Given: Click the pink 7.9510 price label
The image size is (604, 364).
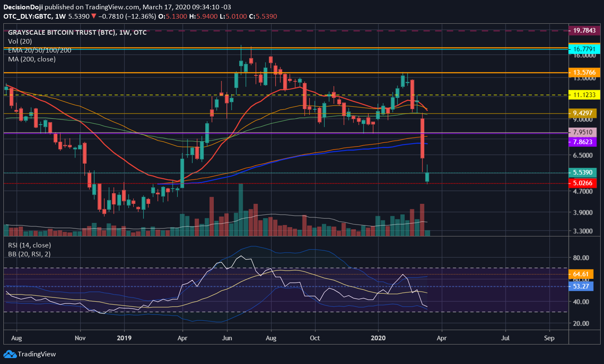Looking at the screenshot, I should point(583,132).
